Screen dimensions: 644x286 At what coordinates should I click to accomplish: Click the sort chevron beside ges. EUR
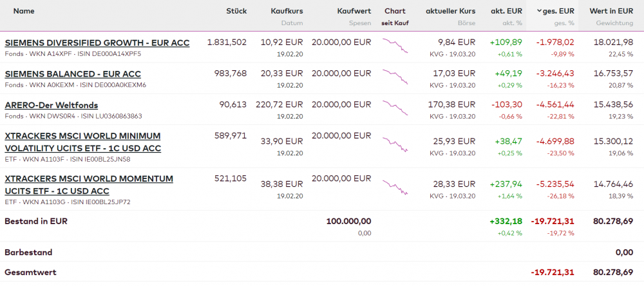pyautogui.click(x=539, y=12)
